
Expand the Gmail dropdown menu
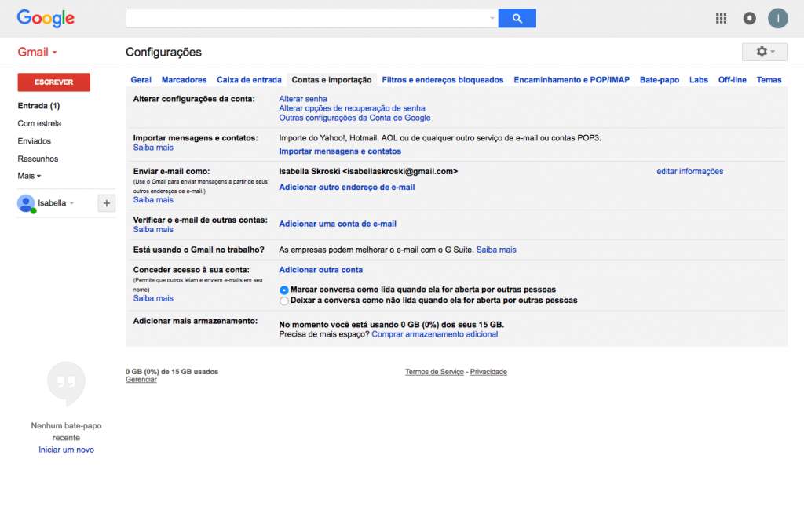[x=38, y=52]
